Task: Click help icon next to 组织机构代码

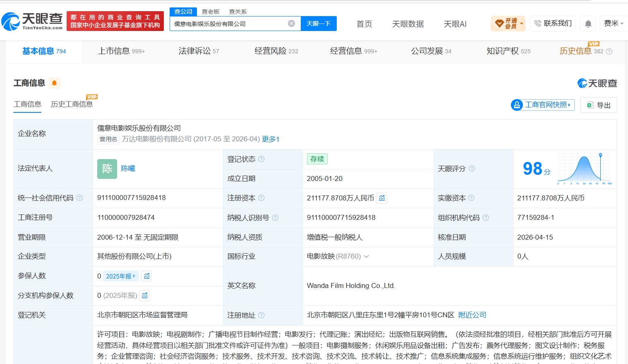Action: click(x=486, y=218)
